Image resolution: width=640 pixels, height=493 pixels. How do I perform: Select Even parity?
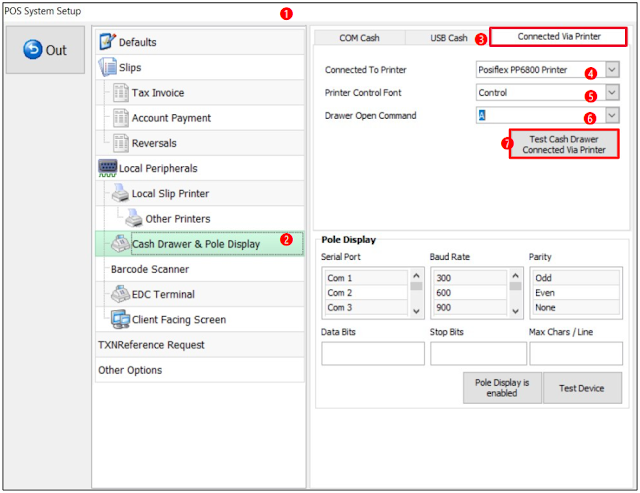point(576,293)
